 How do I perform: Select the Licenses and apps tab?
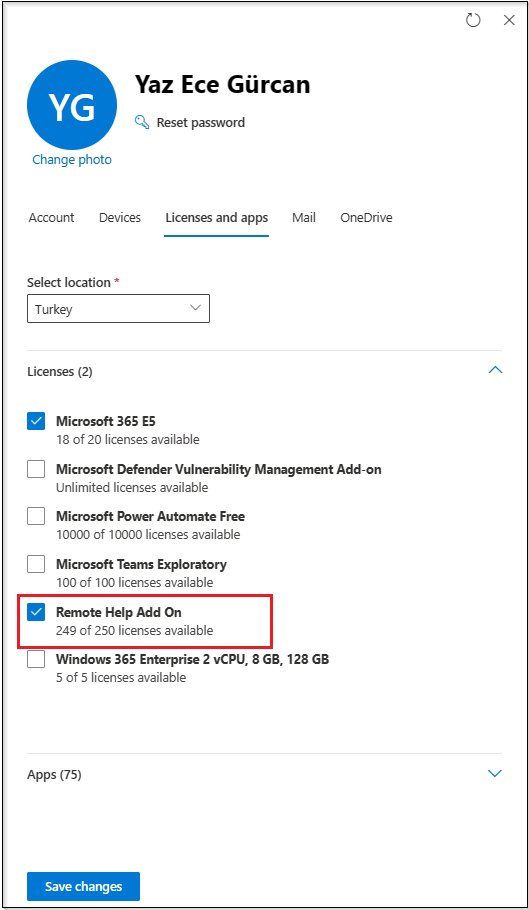click(216, 218)
